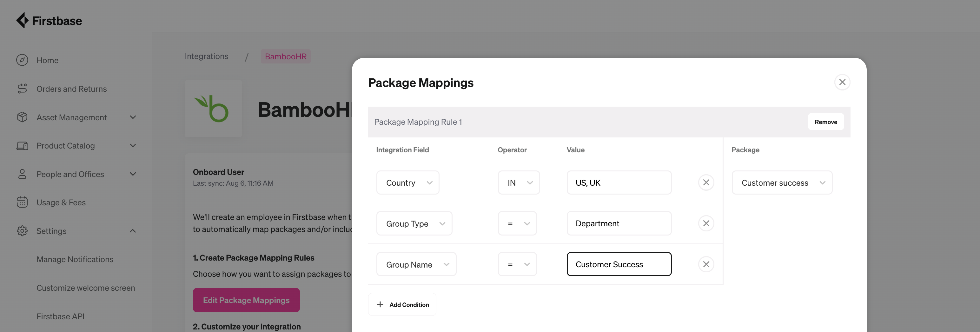Viewport: 980px width, 332px height.
Task: Click the Operator column header
Action: click(x=512, y=150)
